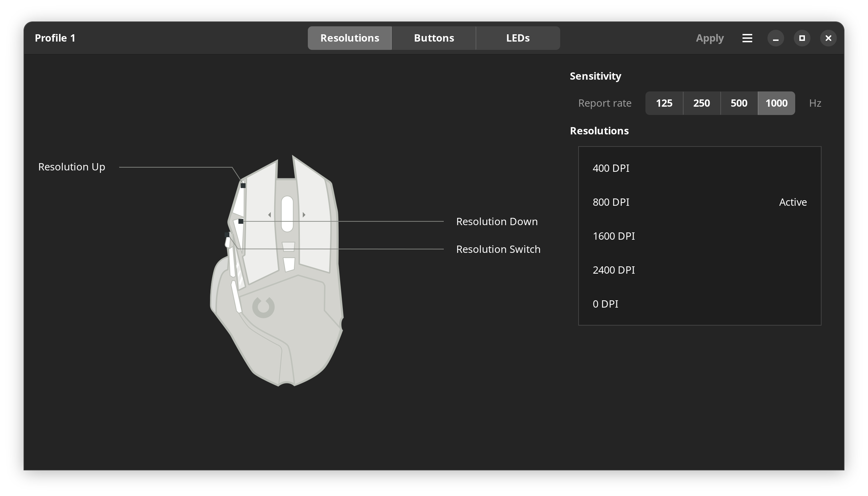Close the Piper window
Screen dimensions: 868x496
click(828, 38)
